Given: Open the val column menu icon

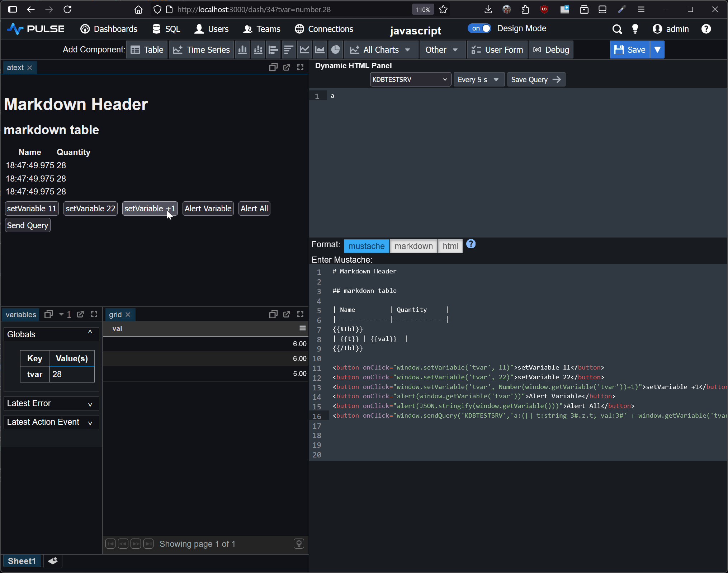Looking at the screenshot, I should tap(303, 328).
